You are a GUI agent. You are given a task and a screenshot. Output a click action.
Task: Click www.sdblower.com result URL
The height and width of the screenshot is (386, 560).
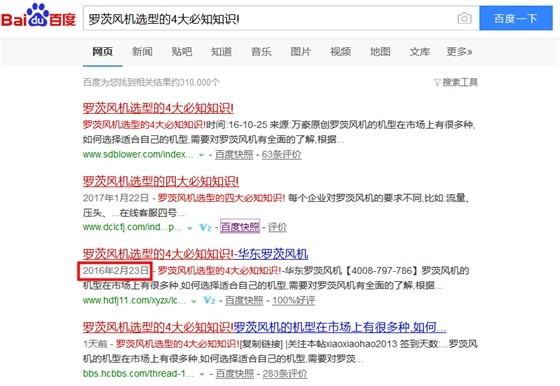[x=138, y=155]
